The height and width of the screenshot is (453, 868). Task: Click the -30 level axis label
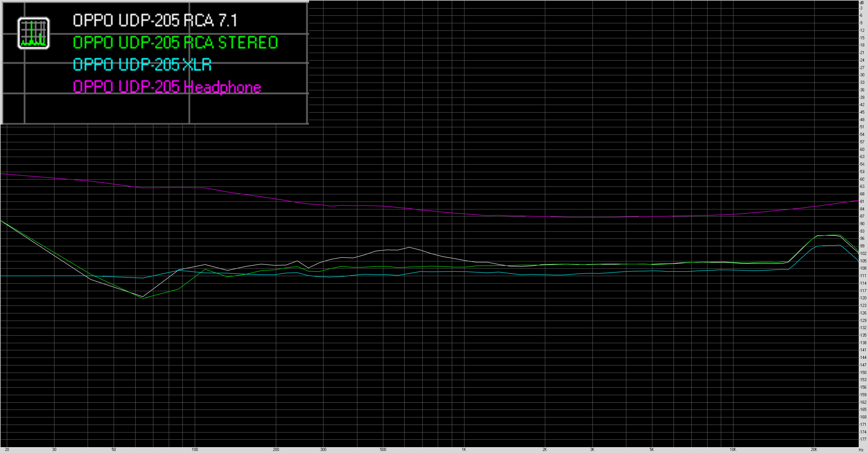[862, 75]
